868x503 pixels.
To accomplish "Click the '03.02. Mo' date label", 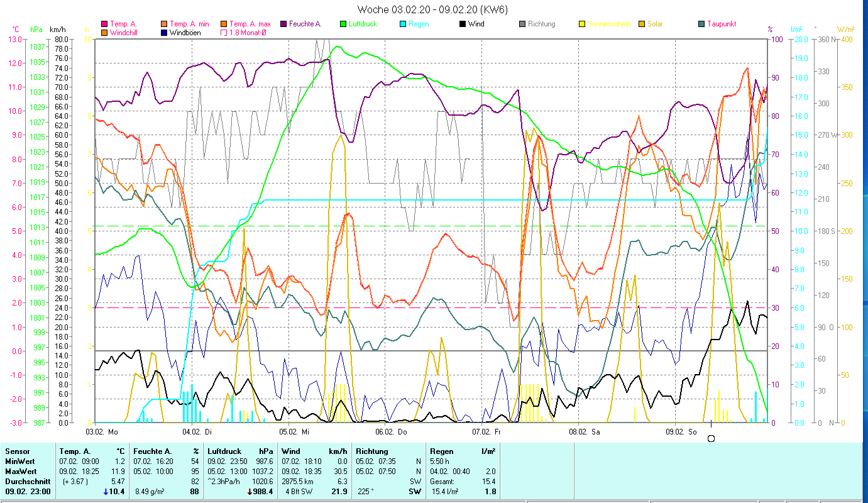I will (101, 432).
